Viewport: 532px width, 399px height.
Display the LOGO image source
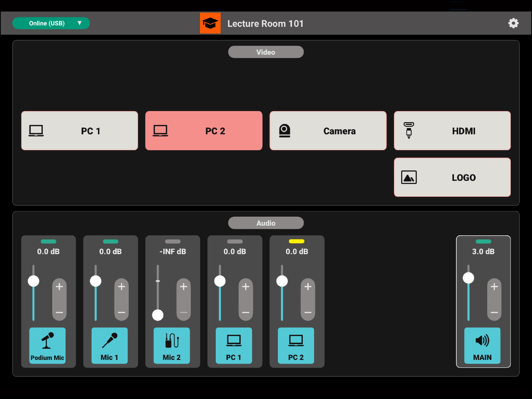coord(452,177)
